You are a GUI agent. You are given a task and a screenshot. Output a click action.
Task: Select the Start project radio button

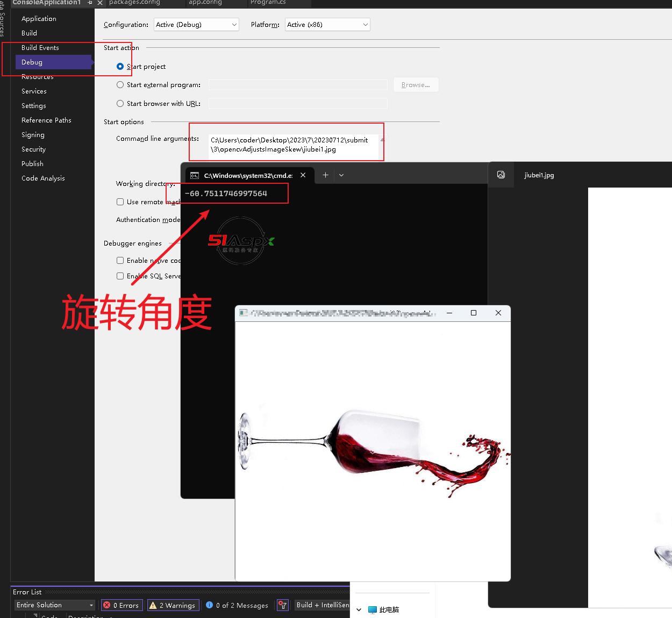[x=120, y=67]
